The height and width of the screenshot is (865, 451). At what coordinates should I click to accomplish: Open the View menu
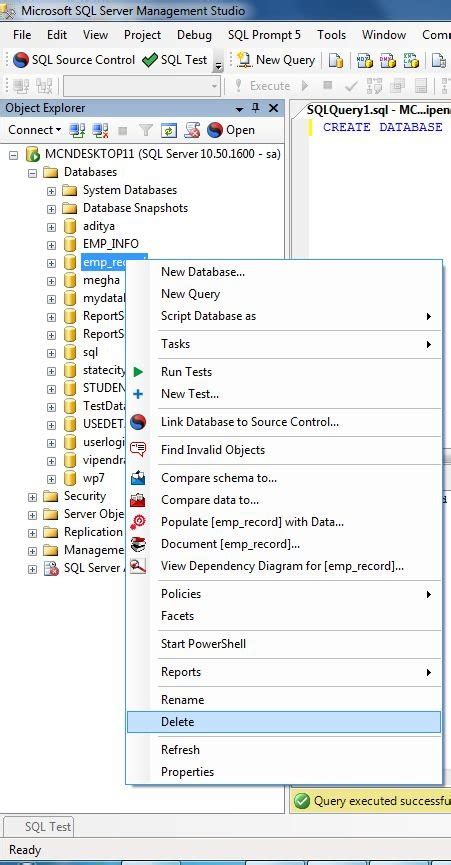point(95,35)
